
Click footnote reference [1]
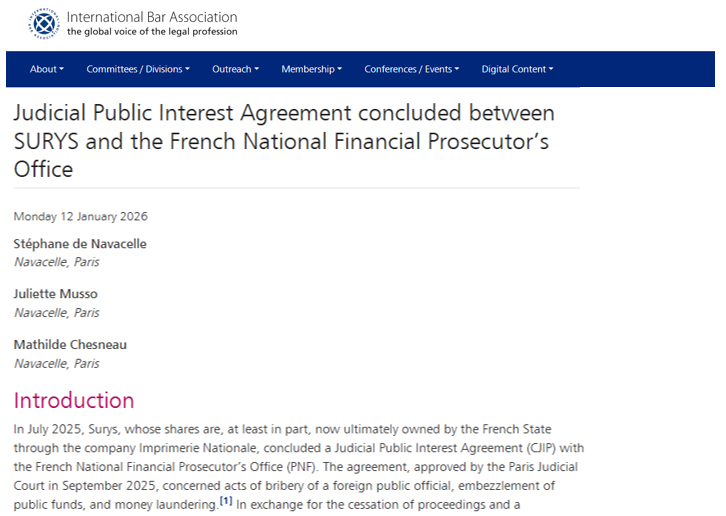226,501
